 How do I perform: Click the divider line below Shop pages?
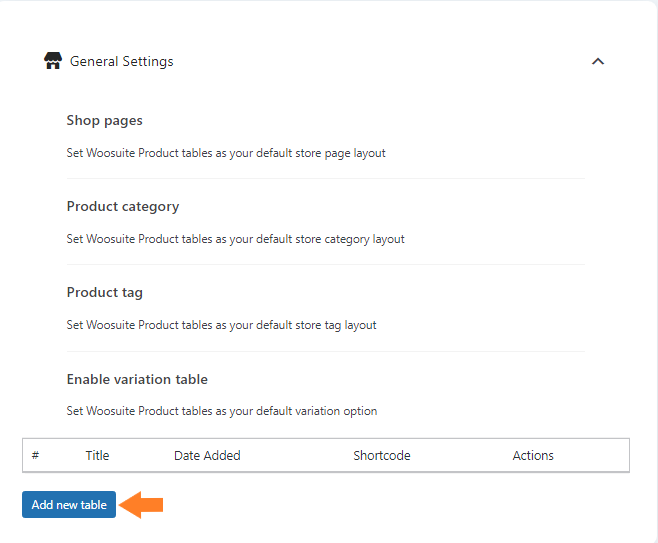[326, 179]
